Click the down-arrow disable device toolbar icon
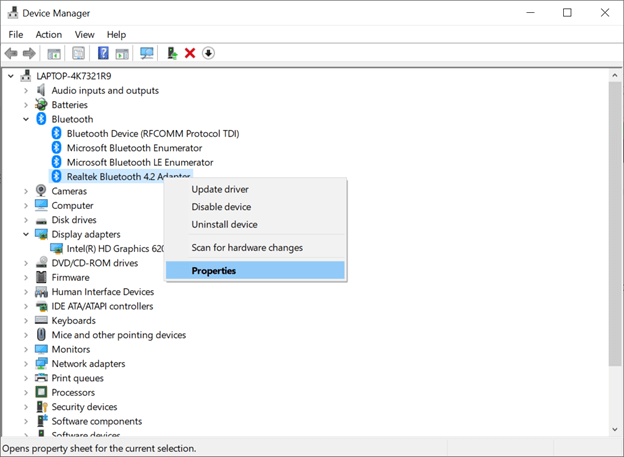 click(x=208, y=53)
